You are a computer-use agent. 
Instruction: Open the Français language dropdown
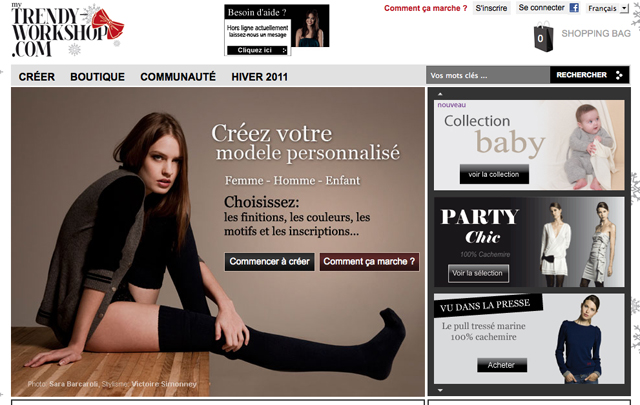[607, 8]
